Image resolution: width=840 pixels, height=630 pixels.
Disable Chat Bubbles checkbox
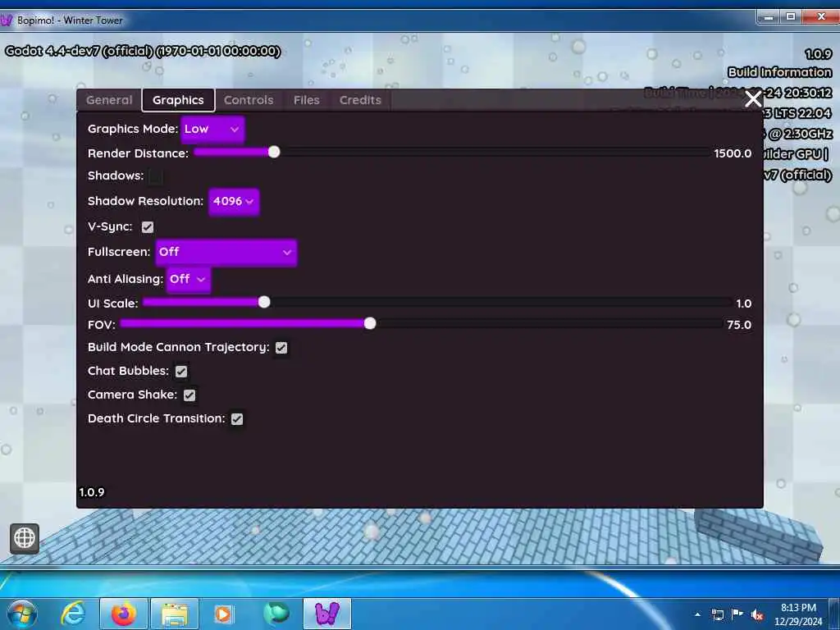[181, 372]
